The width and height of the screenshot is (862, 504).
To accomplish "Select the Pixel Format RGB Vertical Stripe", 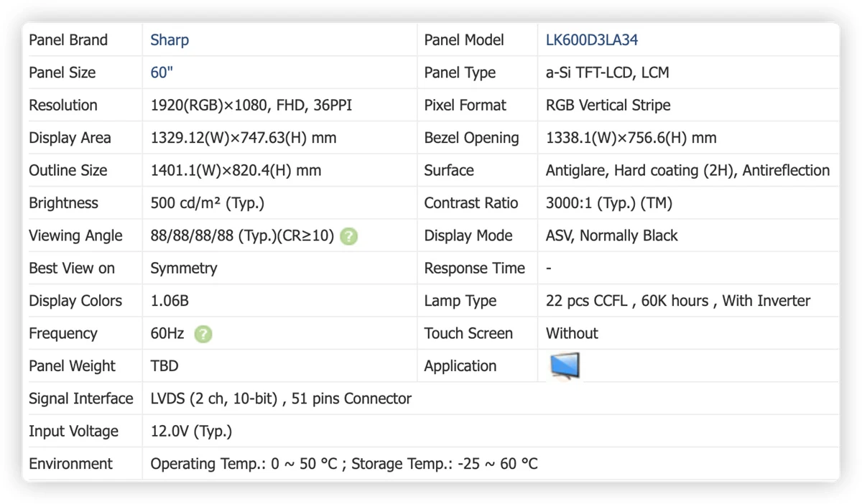I will pyautogui.click(x=608, y=106).
